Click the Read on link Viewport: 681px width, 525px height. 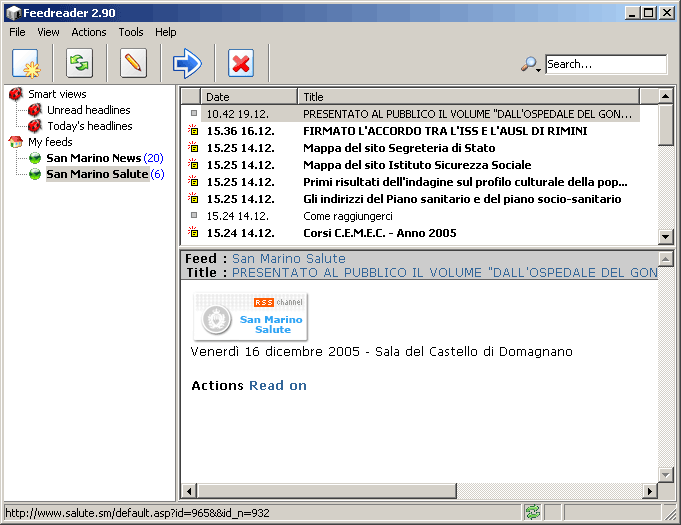[x=278, y=386]
